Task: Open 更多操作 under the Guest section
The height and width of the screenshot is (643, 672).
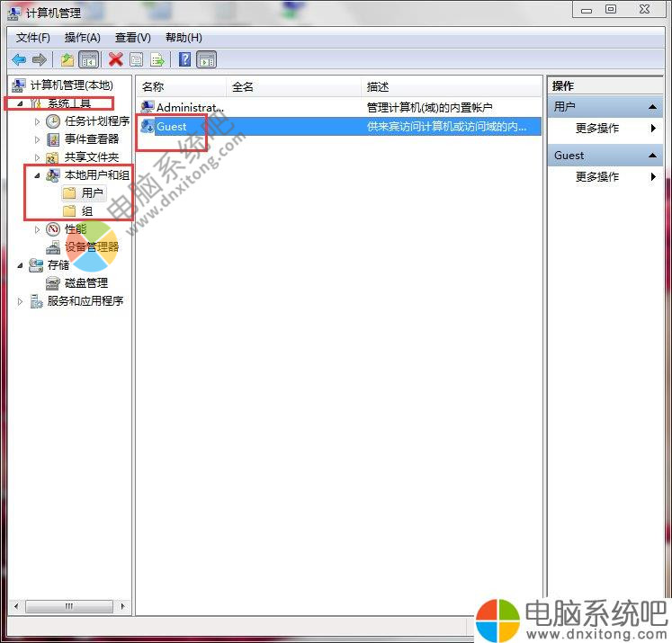Action: (x=597, y=177)
